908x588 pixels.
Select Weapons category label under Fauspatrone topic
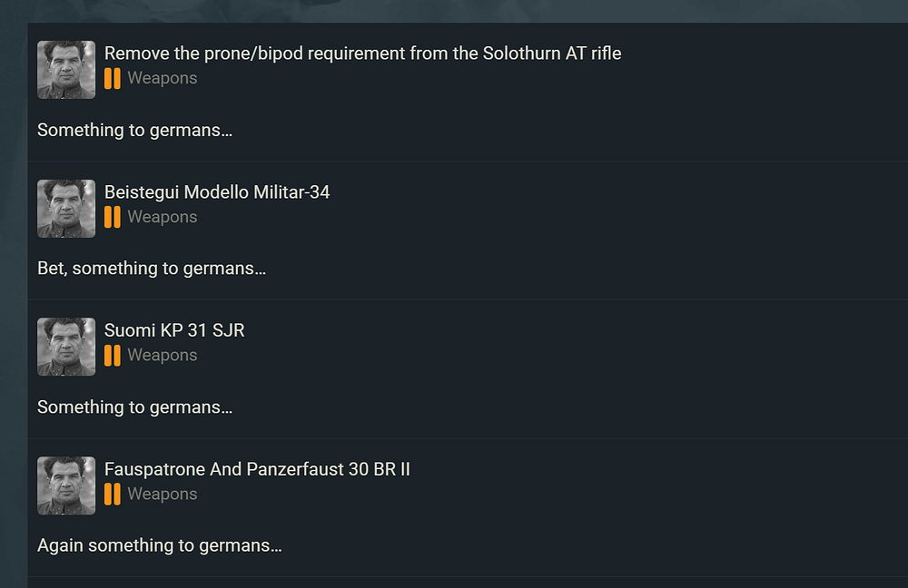pyautogui.click(x=163, y=494)
